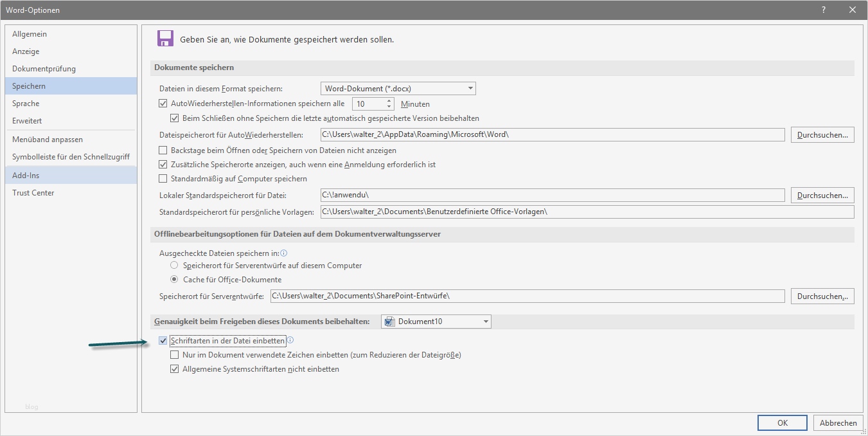Click the Lokaler Standardspeicherort path field
The height and width of the screenshot is (436, 868).
(x=552, y=195)
